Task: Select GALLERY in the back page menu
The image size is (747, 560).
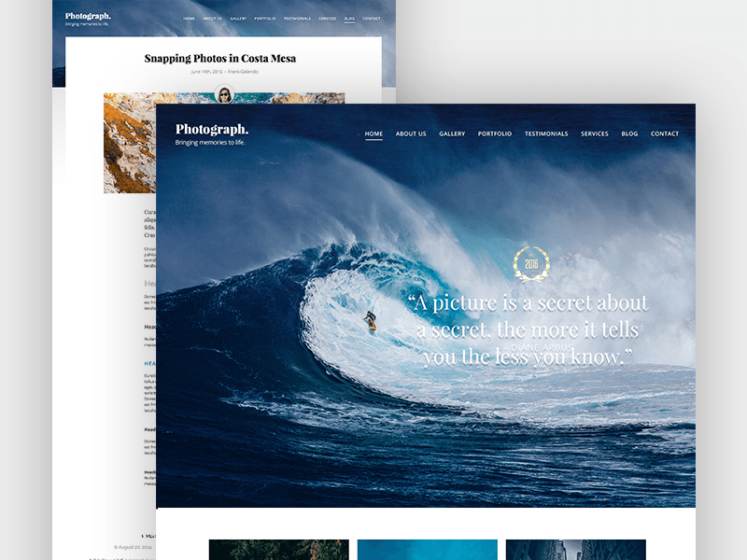Action: 238,19
